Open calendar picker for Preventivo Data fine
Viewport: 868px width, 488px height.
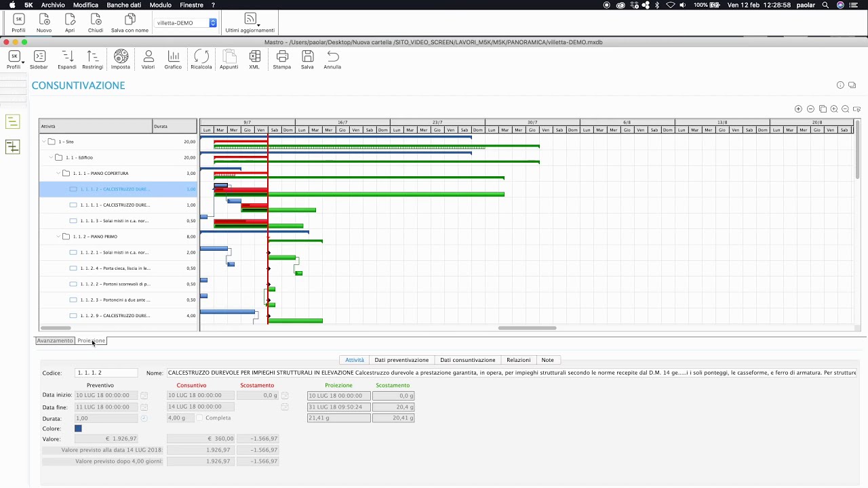tap(144, 407)
